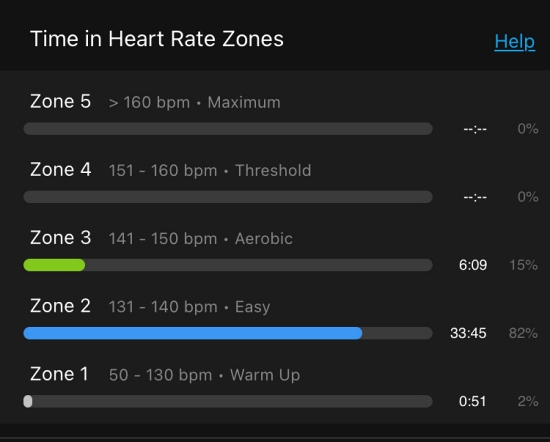The width and height of the screenshot is (550, 442).
Task: Click the 0:51 time value
Action: point(472,401)
